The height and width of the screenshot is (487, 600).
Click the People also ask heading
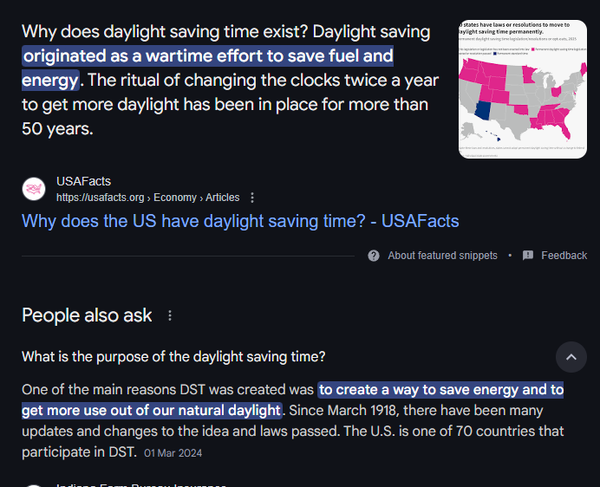point(87,316)
